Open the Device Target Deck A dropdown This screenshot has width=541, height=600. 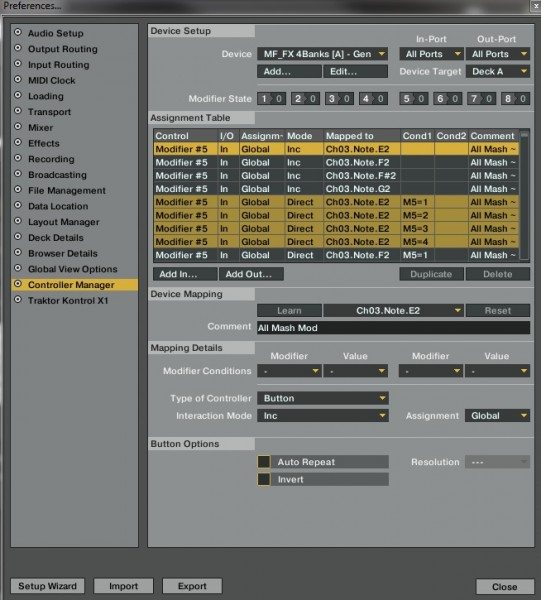pos(498,71)
